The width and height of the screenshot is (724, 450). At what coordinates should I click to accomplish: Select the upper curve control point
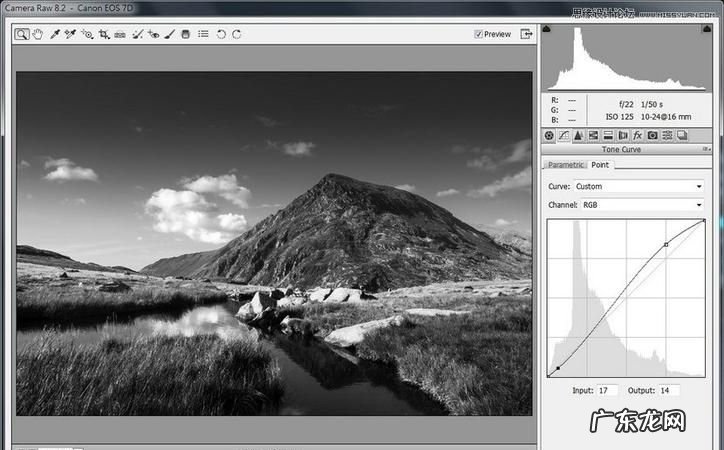coord(666,244)
